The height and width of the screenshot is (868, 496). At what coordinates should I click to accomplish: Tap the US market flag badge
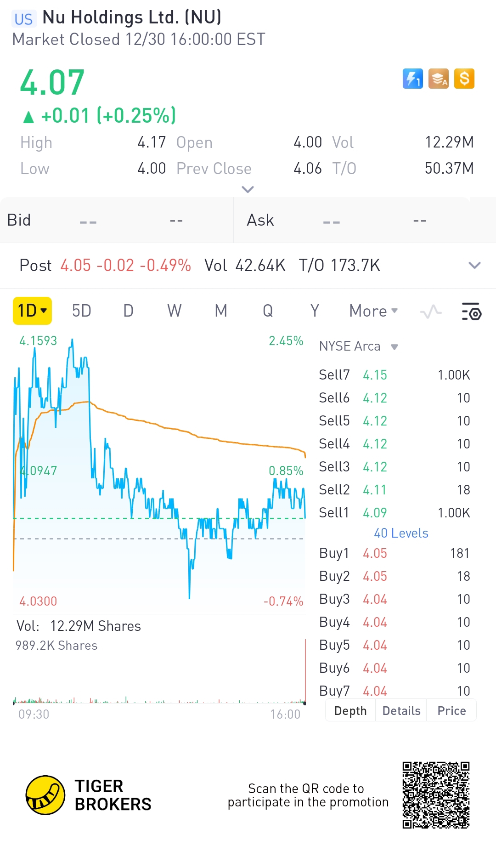(23, 19)
